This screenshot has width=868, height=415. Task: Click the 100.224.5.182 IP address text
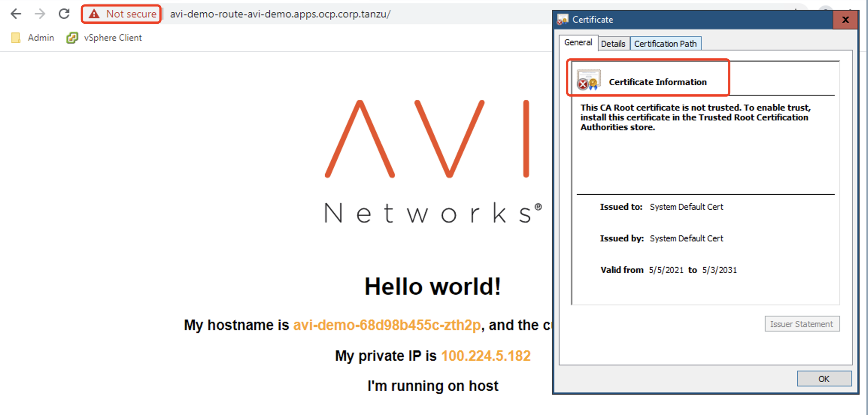(486, 356)
